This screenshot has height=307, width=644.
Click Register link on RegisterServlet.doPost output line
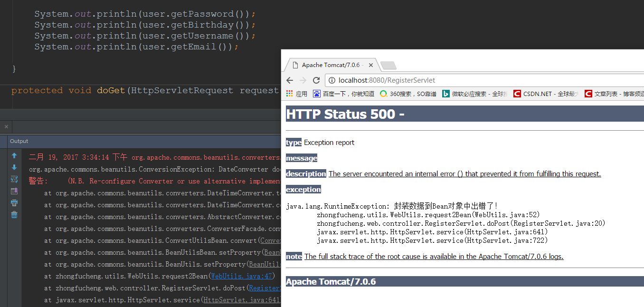(x=265, y=288)
